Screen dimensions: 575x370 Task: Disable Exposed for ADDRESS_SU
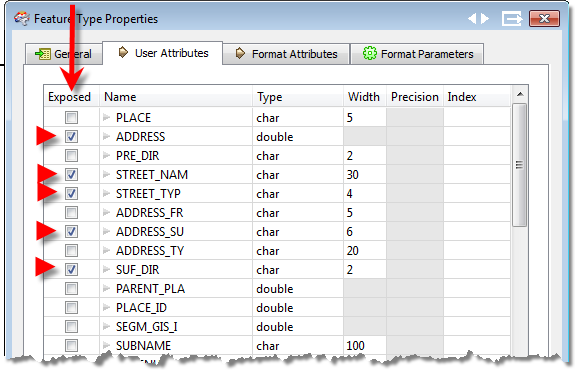72,232
